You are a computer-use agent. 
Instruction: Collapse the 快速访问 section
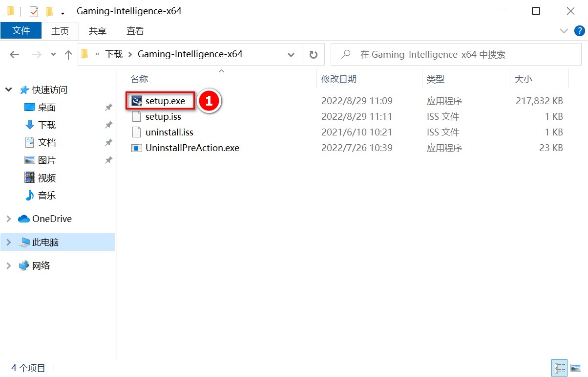pyautogui.click(x=8, y=89)
